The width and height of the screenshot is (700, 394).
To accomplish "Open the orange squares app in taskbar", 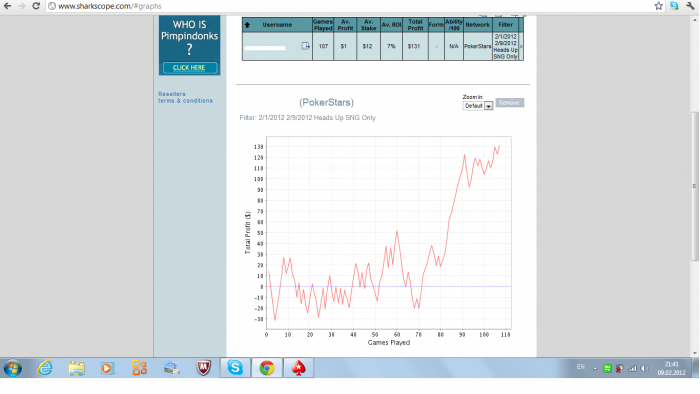I will point(139,368).
